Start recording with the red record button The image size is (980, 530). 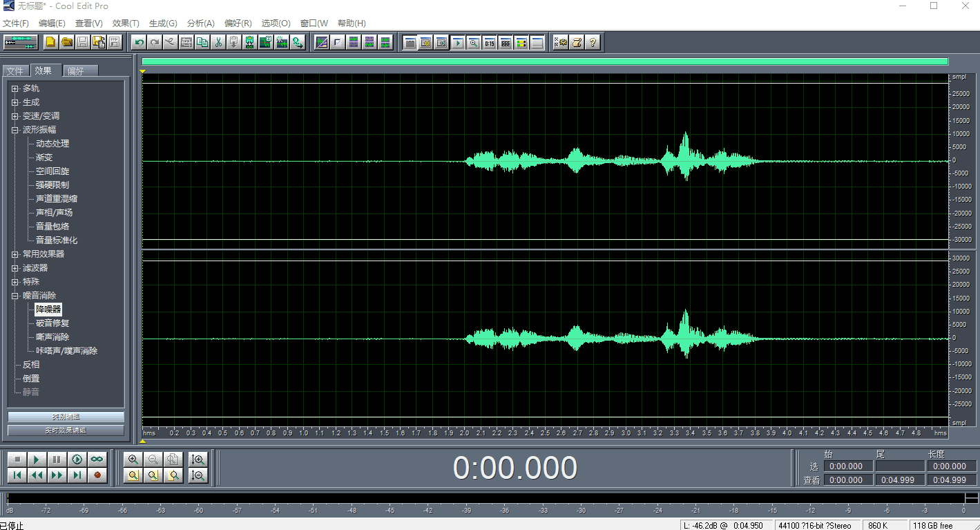(x=97, y=475)
